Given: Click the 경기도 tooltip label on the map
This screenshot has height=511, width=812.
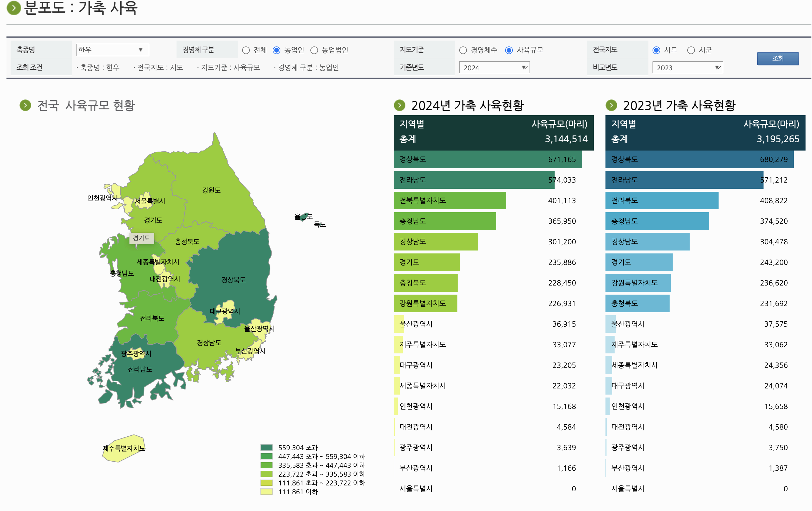Looking at the screenshot, I should pos(142,239).
